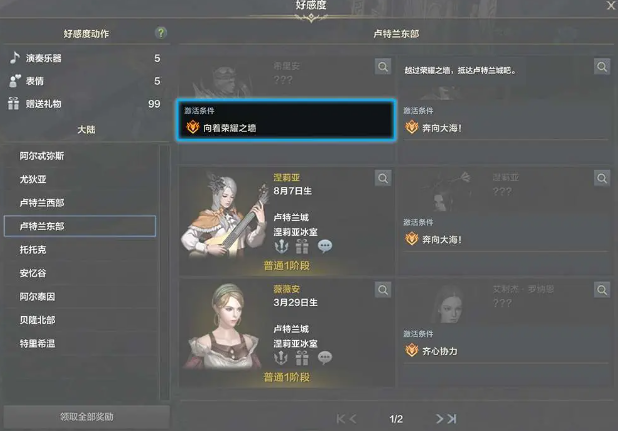The width and height of the screenshot is (618, 431).
Task: Click 涅莉亚 character portrait
Action: (x=223, y=215)
